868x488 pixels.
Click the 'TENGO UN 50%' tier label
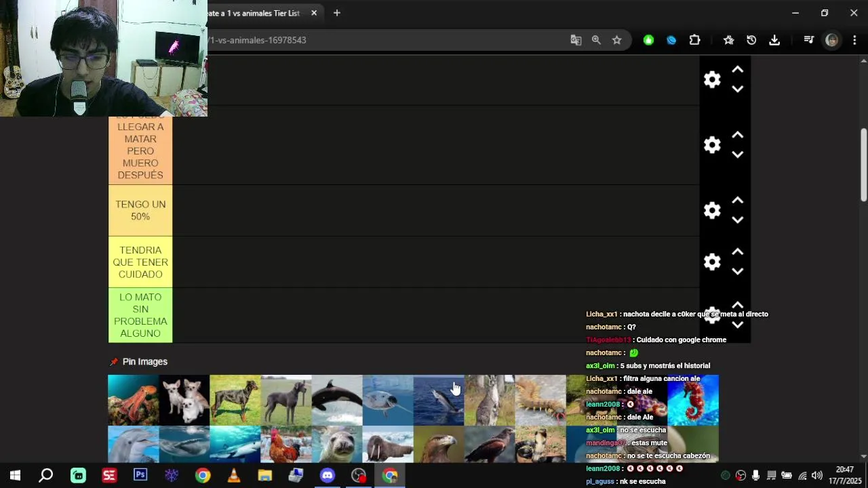tap(140, 210)
